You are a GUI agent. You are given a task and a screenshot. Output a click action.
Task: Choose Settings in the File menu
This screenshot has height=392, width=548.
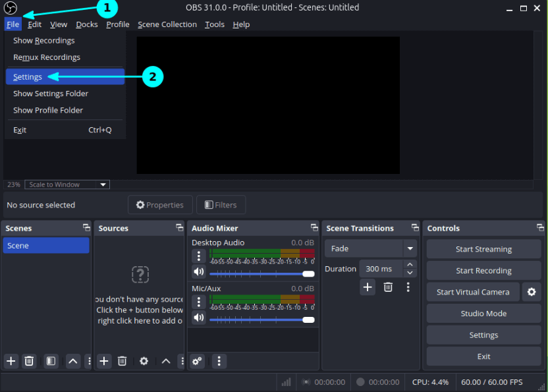pos(65,76)
